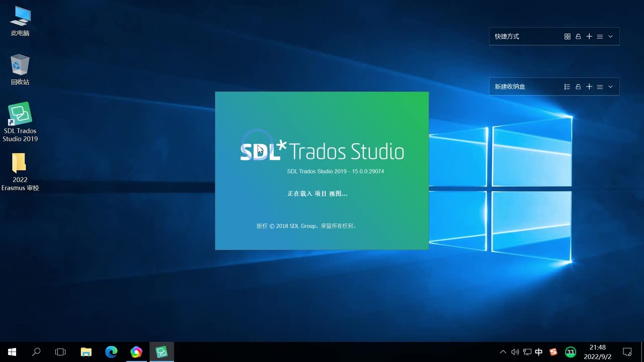Click the green 33 tray badge
The image size is (644, 362).
coord(571,352)
